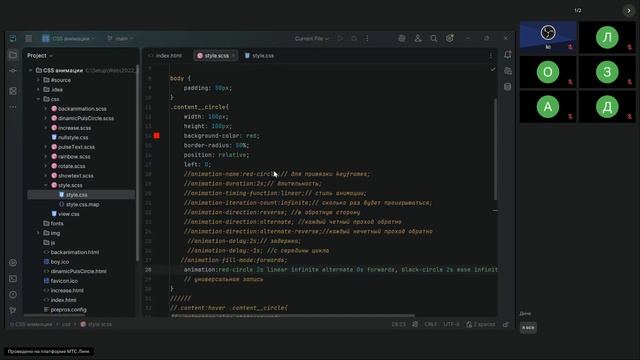The height and width of the screenshot is (360, 640).
Task: Click UTF-8 encoding in status bar
Action: 451,324
